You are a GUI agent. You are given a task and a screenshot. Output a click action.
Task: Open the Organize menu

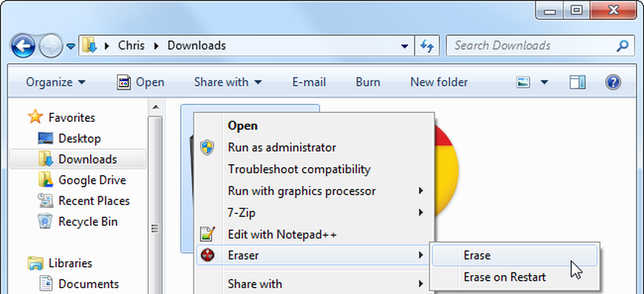pyautogui.click(x=56, y=83)
